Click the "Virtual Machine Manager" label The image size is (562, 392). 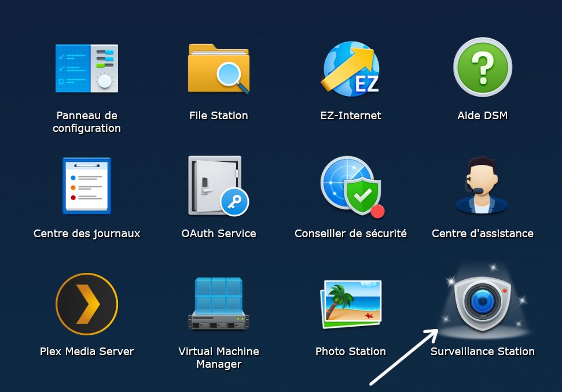tap(219, 358)
